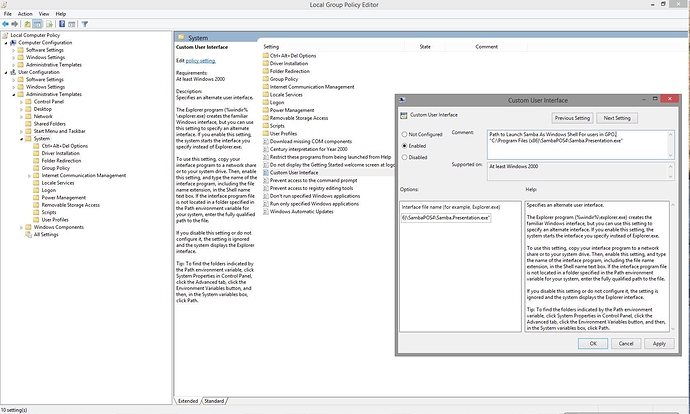
Task: Collapse the Computer Configuration tree node
Action: 6,43
